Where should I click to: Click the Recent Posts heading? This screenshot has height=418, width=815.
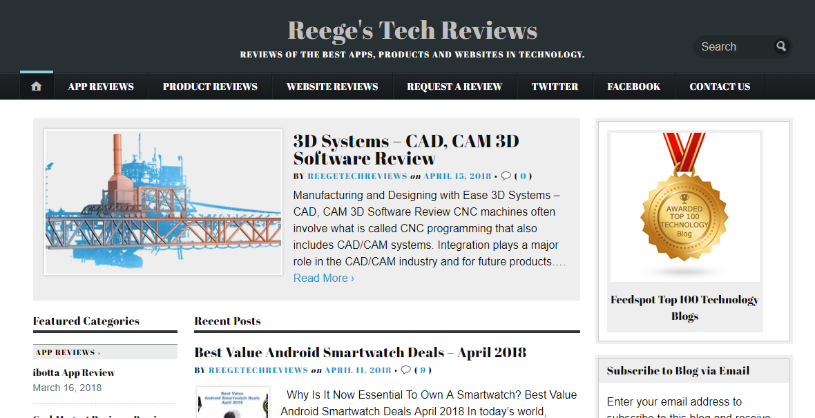pyautogui.click(x=228, y=321)
